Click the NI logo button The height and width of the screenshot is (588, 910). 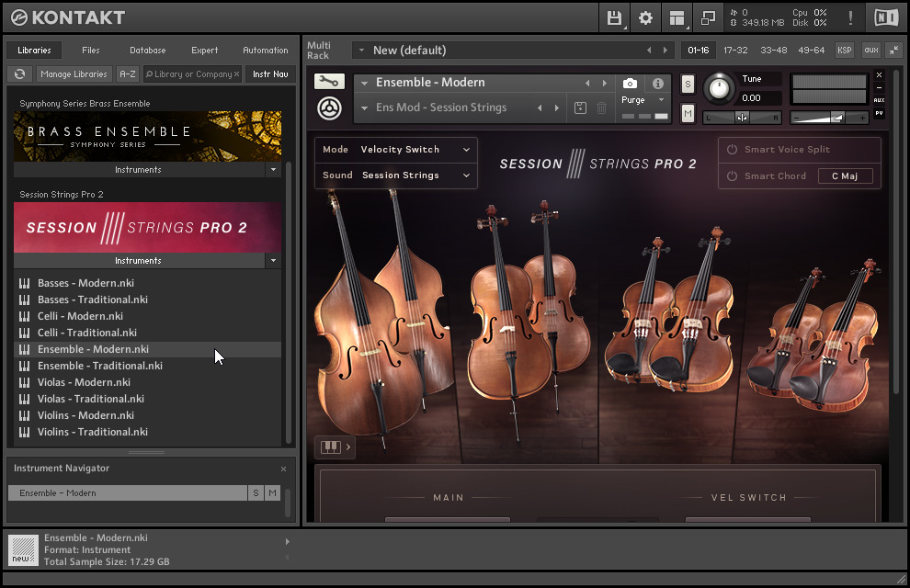coord(885,18)
